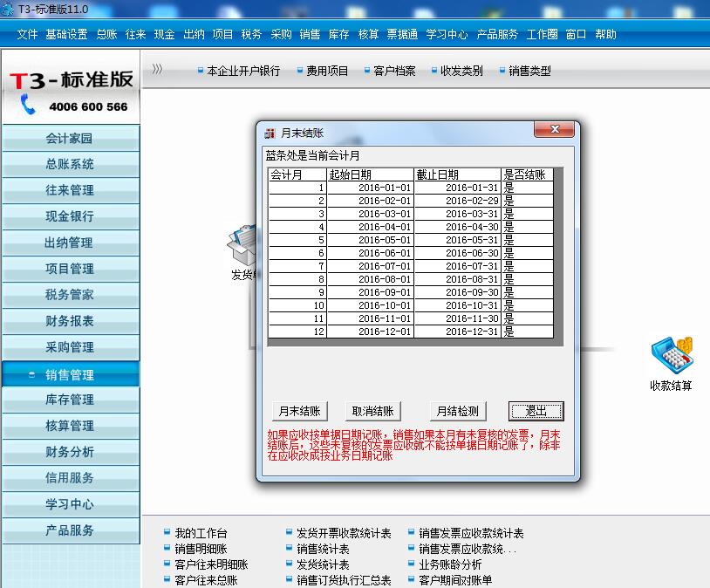Screen dimensions: 710x588
Task: Click the 月末结账 dialog title icon
Action: (x=270, y=133)
